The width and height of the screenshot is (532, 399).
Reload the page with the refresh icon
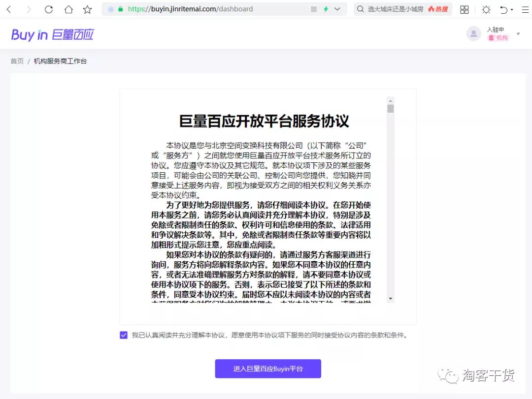coord(49,9)
